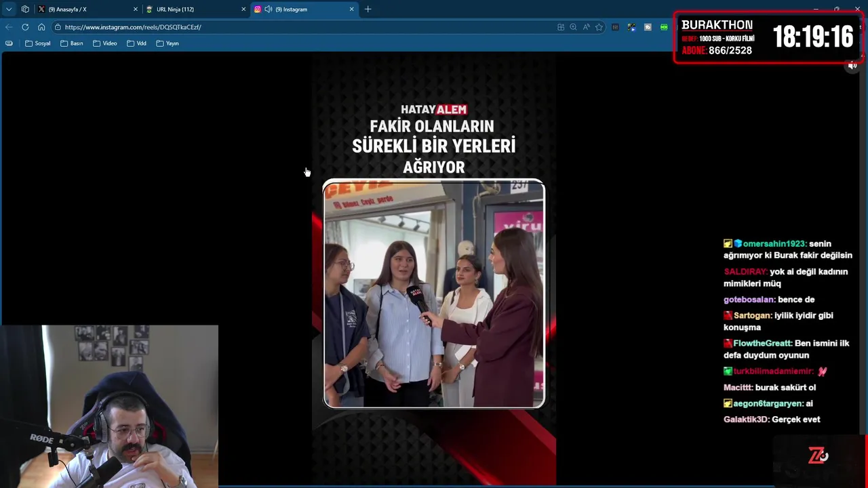The width and height of the screenshot is (868, 488).
Task: Switch to the URL Ninja tab
Action: pos(195,9)
